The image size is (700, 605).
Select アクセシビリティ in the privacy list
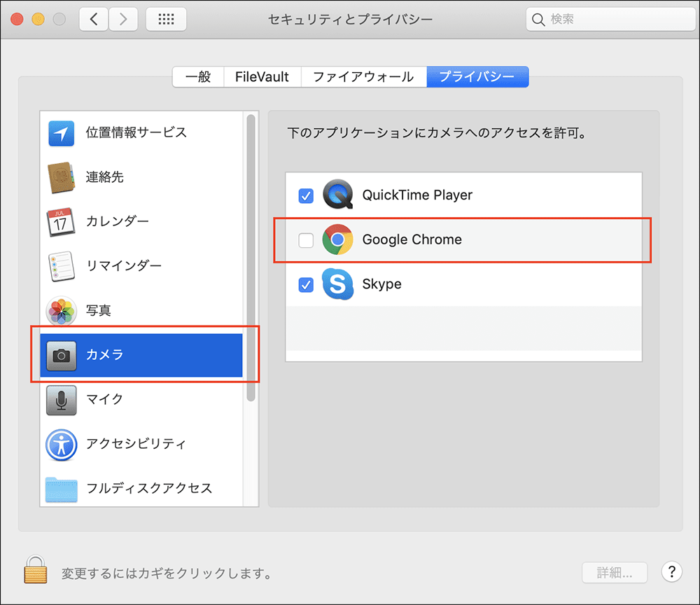click(x=141, y=444)
